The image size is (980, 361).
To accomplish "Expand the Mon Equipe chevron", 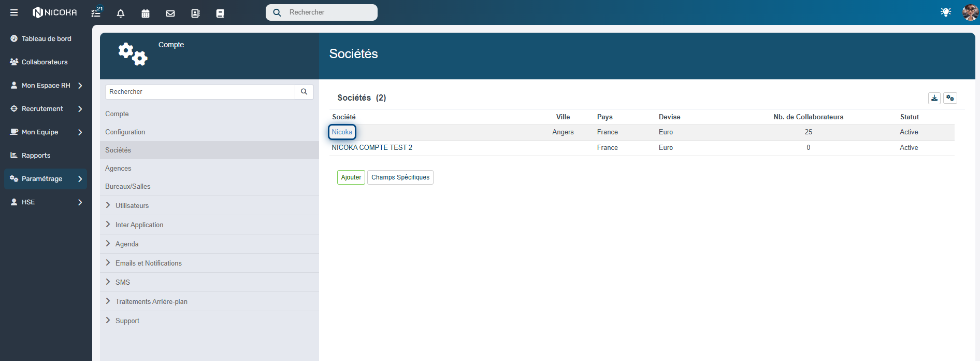I will pyautogui.click(x=80, y=132).
